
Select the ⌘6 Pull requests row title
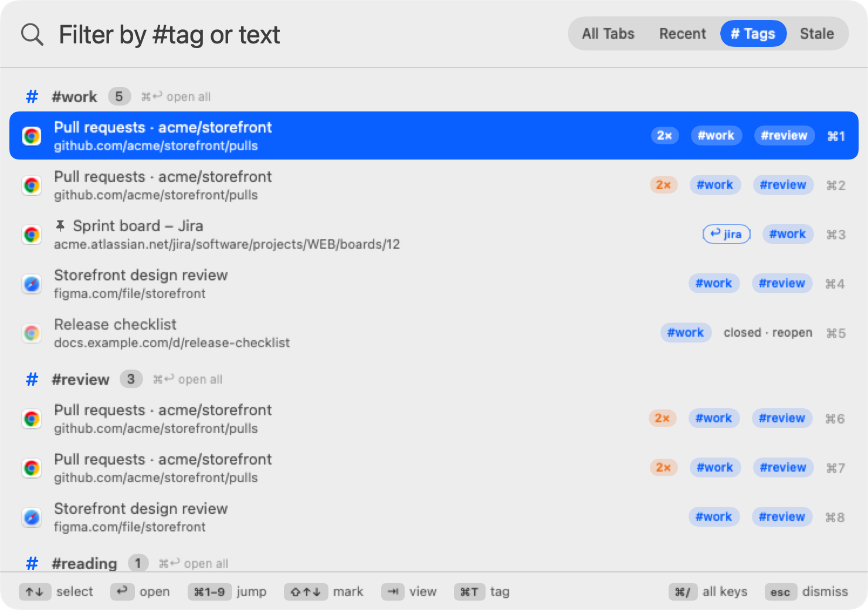coord(163,410)
